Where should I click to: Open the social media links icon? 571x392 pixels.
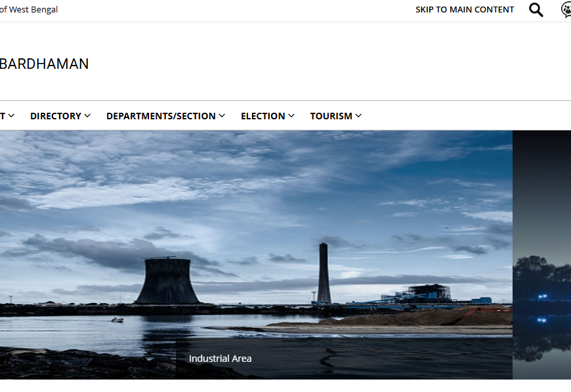pos(566,10)
